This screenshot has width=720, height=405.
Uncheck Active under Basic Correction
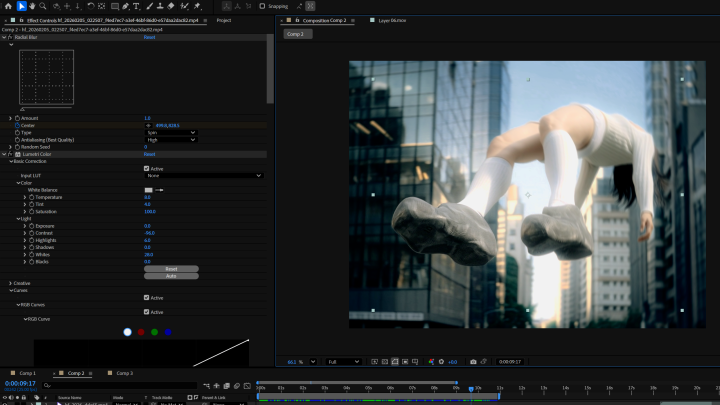(147, 168)
